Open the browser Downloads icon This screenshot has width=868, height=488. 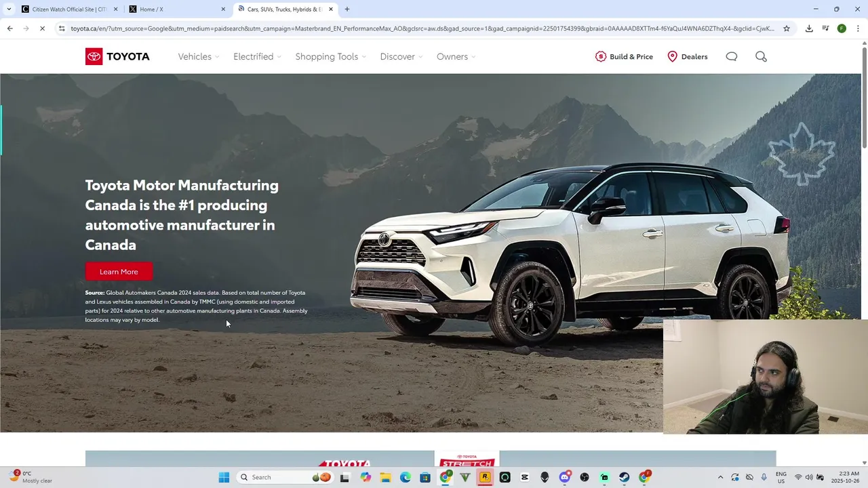(x=809, y=28)
